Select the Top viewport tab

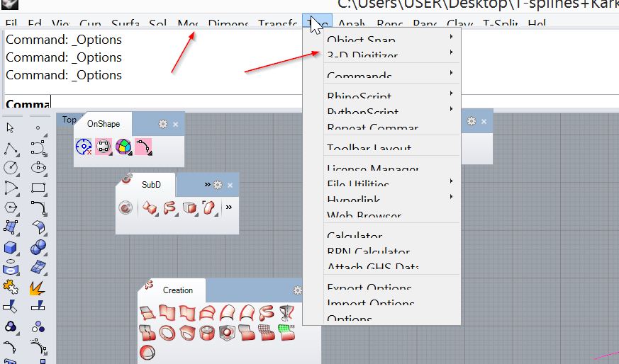69,120
